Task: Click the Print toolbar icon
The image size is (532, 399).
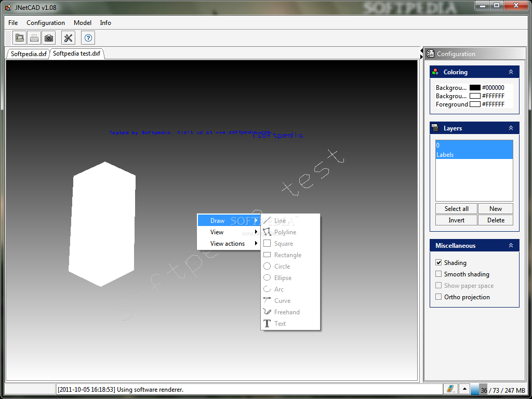Action: [34, 37]
